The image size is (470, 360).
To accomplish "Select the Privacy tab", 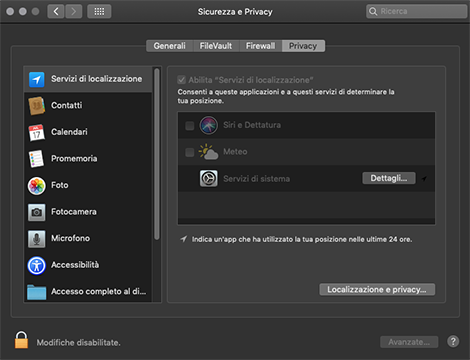I will (x=303, y=46).
